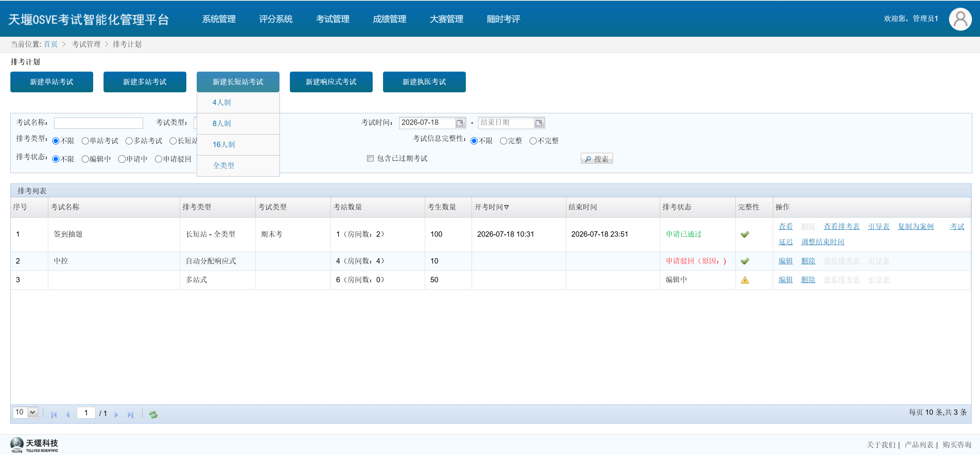
Task: Select 排考类型 不限 radio
Action: point(56,141)
